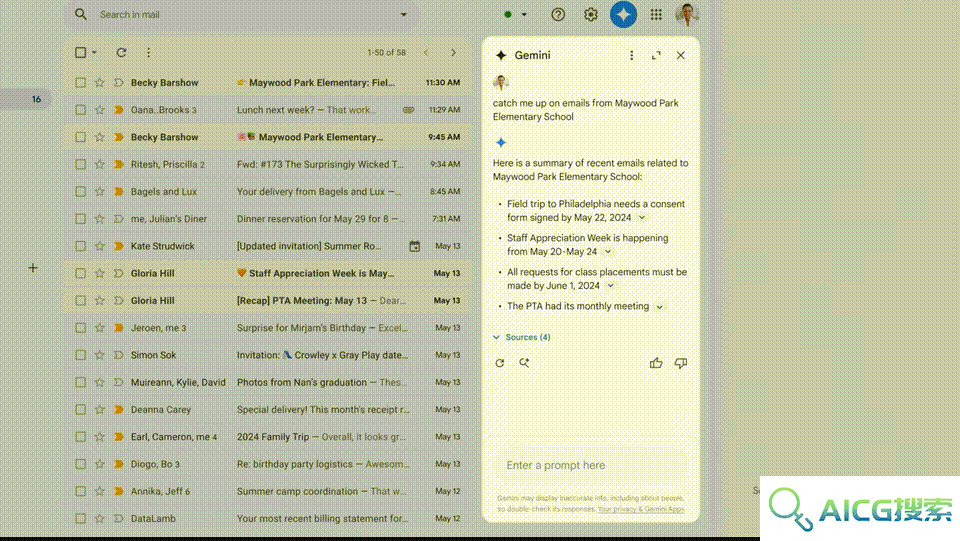Expand the Gemini panel
960x541 pixels.
(656, 55)
